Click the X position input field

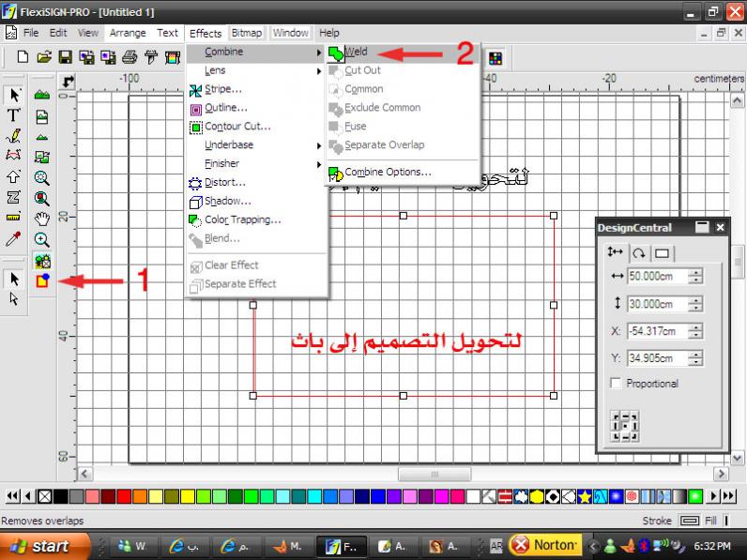tap(653, 331)
